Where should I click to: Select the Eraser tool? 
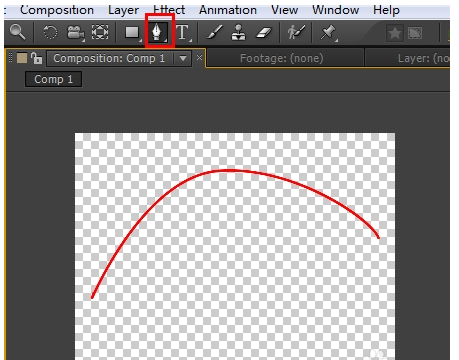click(264, 33)
